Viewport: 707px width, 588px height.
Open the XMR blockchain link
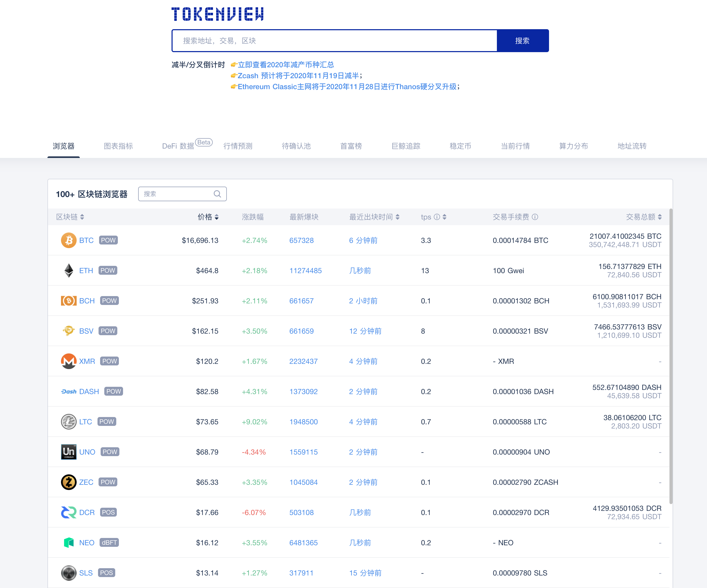point(87,361)
